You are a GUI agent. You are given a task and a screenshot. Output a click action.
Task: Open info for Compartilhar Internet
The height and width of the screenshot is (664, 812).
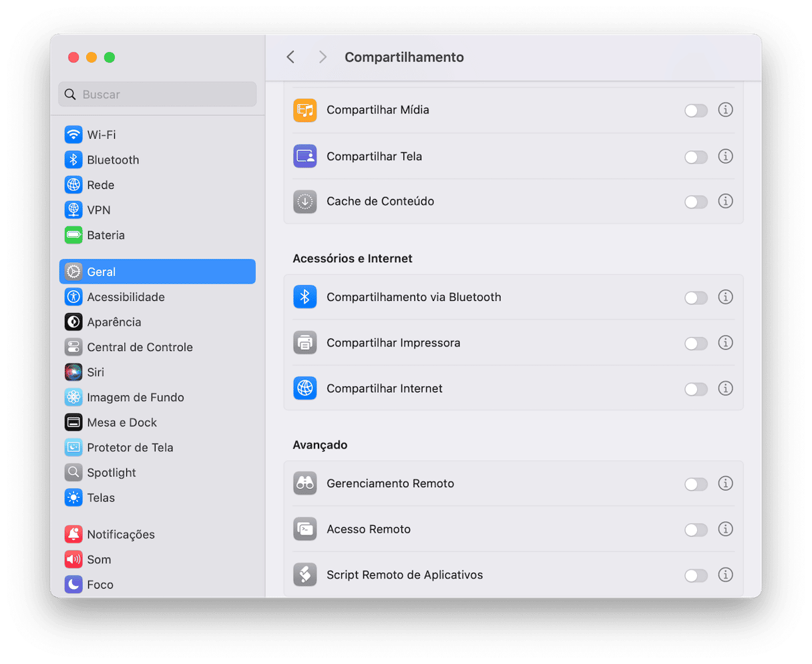point(725,388)
